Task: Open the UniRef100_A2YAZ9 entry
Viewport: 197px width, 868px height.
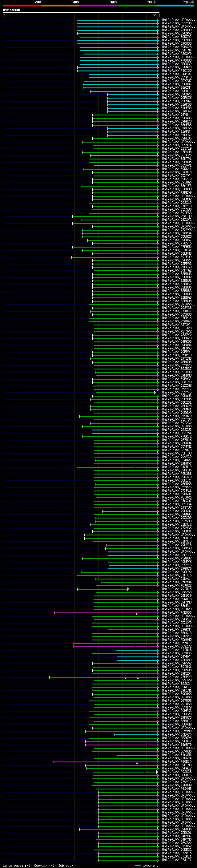Action: point(177,450)
